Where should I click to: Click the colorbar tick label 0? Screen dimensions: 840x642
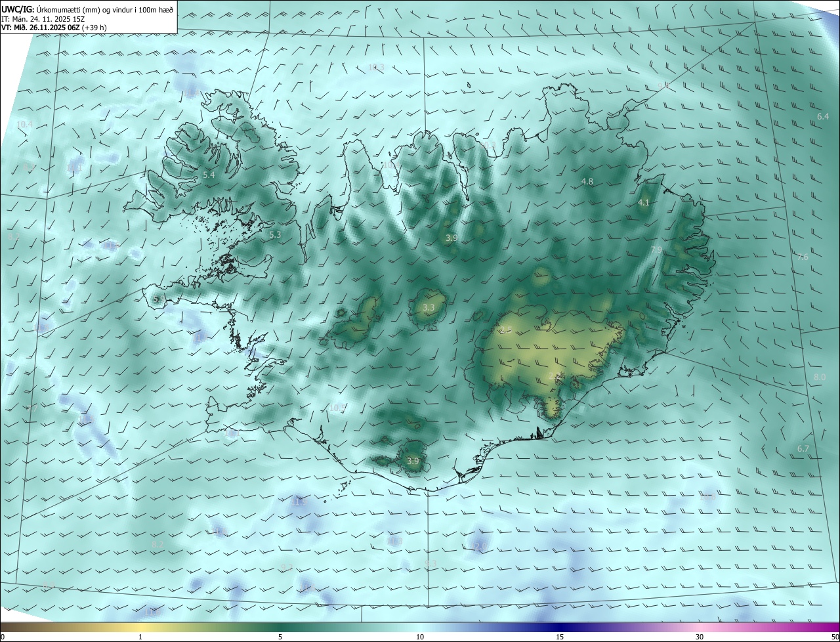point(3,637)
